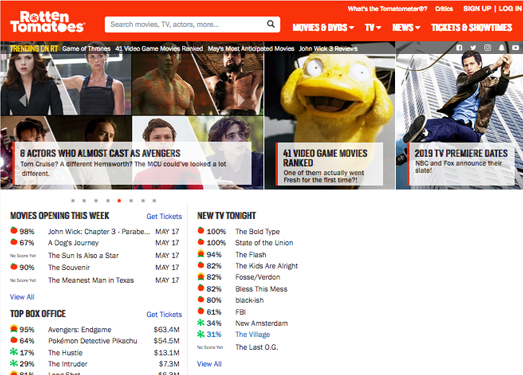The height and width of the screenshot is (375, 523).
Task: Open The Kids Are Alright
Action: point(267,266)
